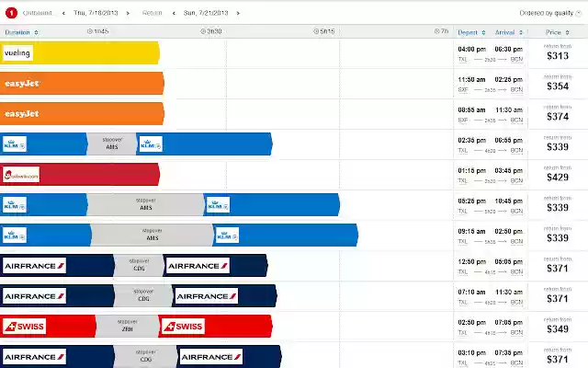Click AMS stopover on the 09:15 am KLM flight
588x368 pixels.
[x=152, y=236]
